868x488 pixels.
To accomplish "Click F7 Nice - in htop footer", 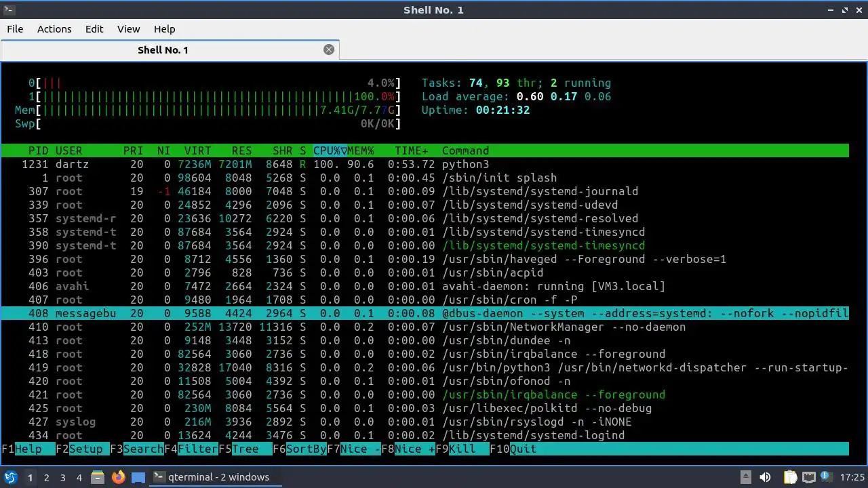I will tap(353, 449).
